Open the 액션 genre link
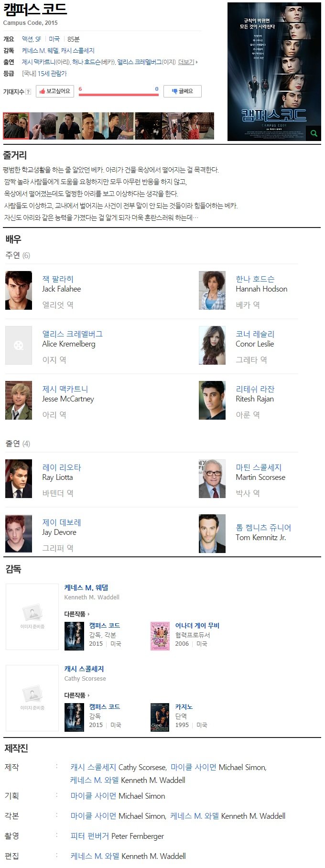This screenshot has width=325, height=868. [x=27, y=39]
